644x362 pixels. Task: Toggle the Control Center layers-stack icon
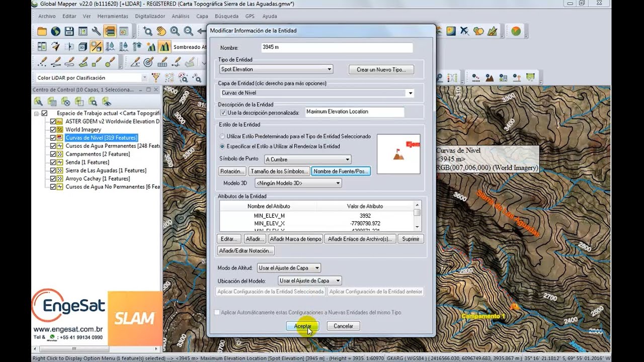tap(110, 31)
